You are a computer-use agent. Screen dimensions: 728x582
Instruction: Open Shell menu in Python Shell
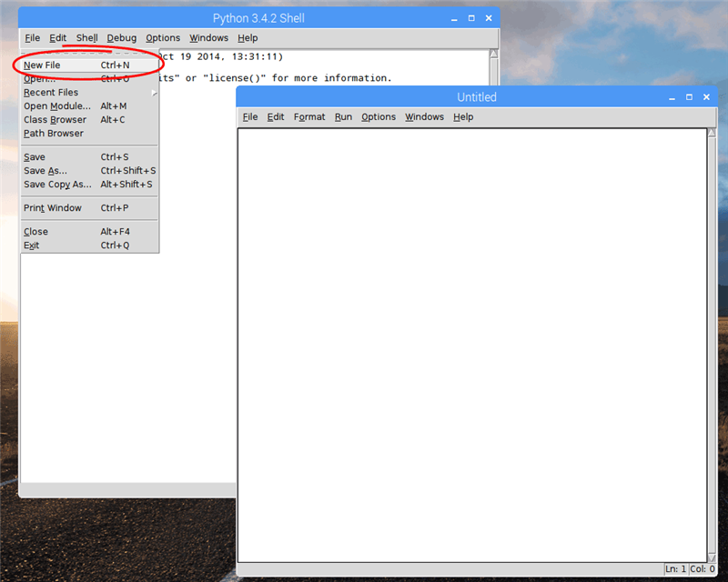pyautogui.click(x=87, y=38)
